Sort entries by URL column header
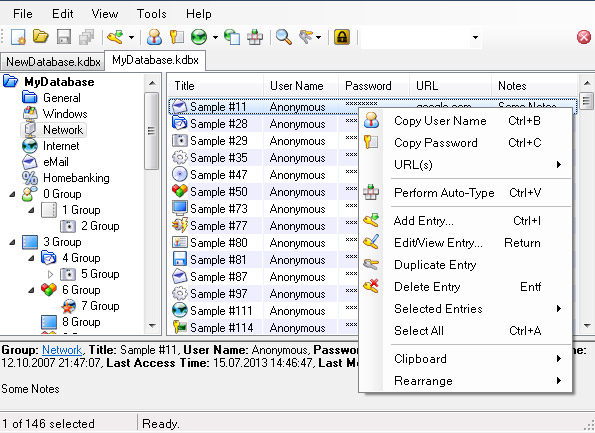This screenshot has width=595, height=433. click(450, 86)
